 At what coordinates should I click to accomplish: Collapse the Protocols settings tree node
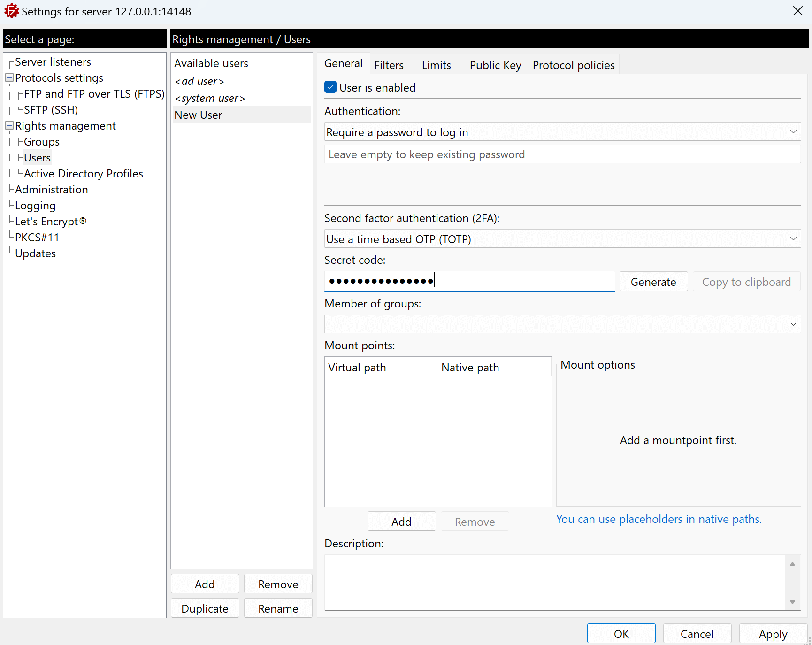coord(9,77)
